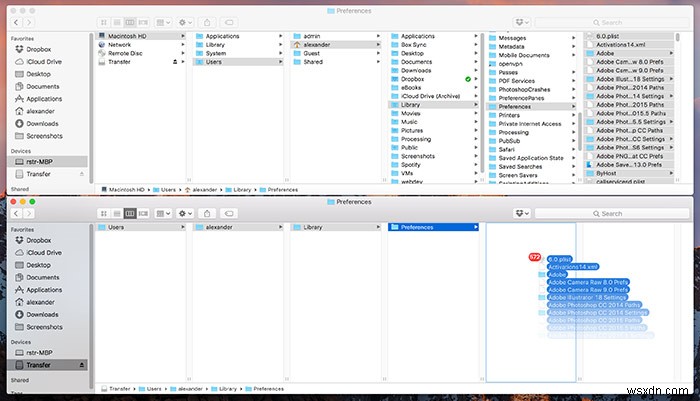
Task: Select Remote Disc in top window column
Action: coord(125,54)
